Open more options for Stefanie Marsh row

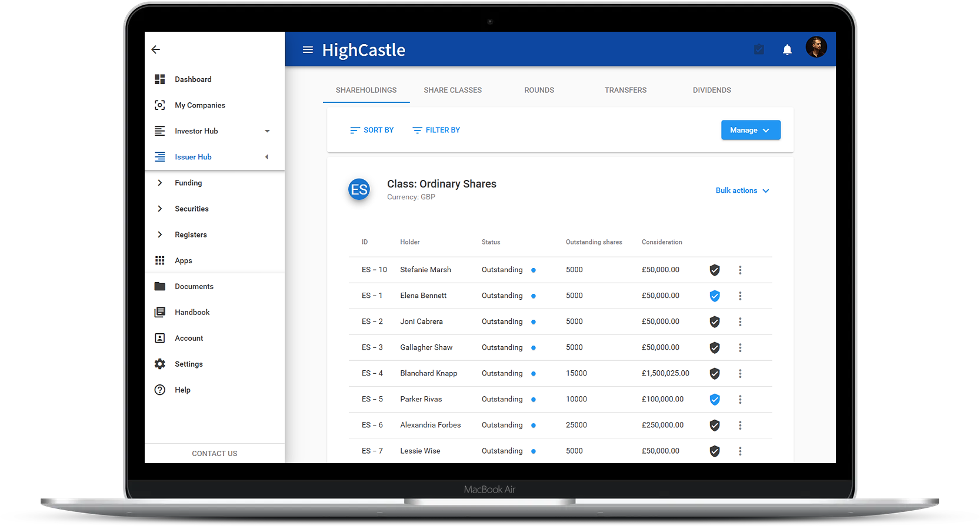coord(740,270)
